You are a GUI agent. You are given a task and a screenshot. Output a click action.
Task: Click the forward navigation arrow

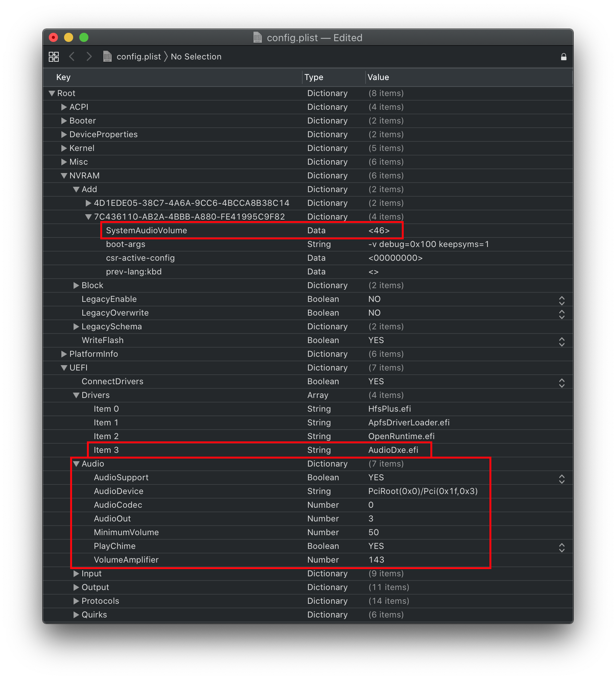coord(89,57)
